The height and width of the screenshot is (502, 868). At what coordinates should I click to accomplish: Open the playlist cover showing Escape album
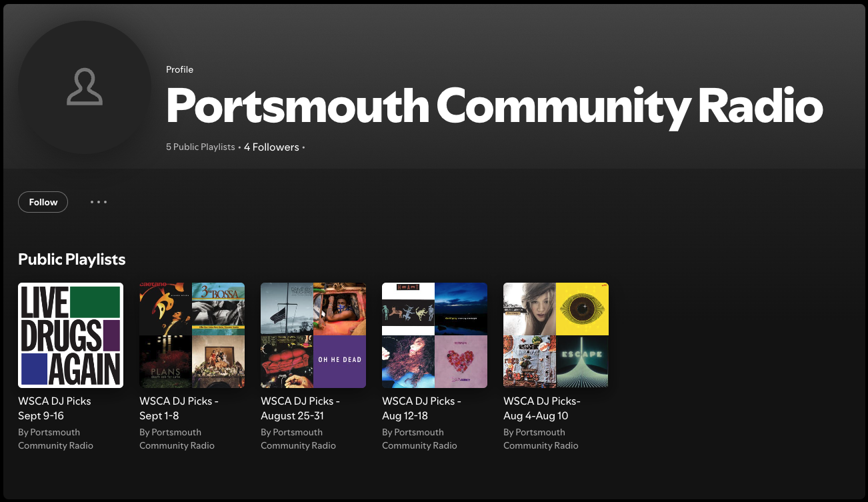(556, 335)
